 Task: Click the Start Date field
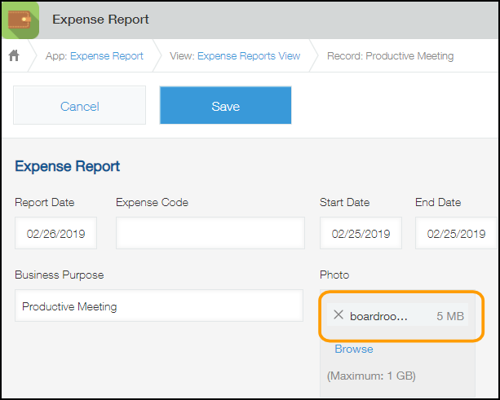tap(361, 233)
